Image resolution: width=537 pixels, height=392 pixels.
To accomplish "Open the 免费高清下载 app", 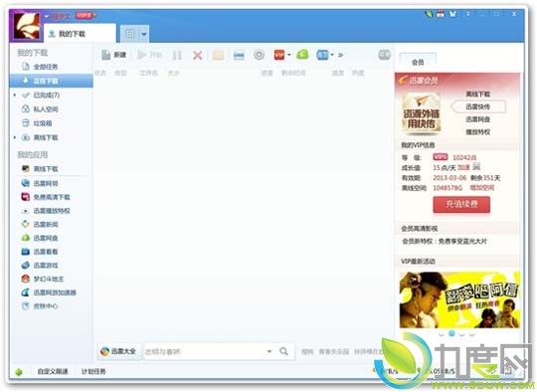I will (52, 197).
